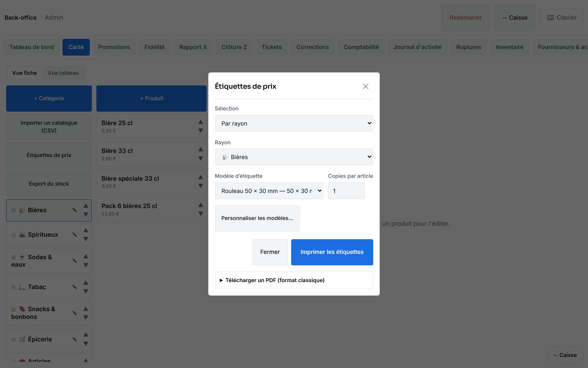Switch to Vue fiche
Screen dimensions: 588x368
(x=24, y=73)
